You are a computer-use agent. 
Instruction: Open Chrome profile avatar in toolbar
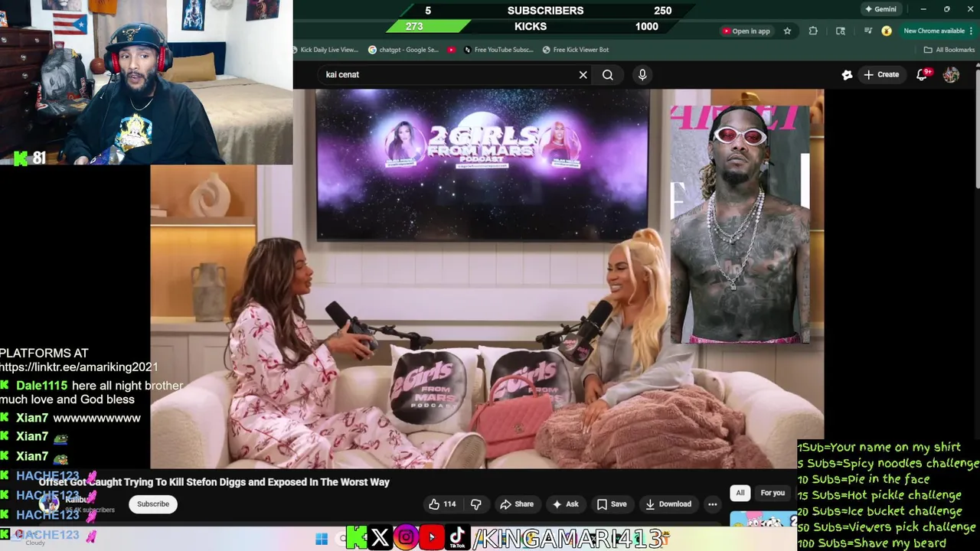887,31
